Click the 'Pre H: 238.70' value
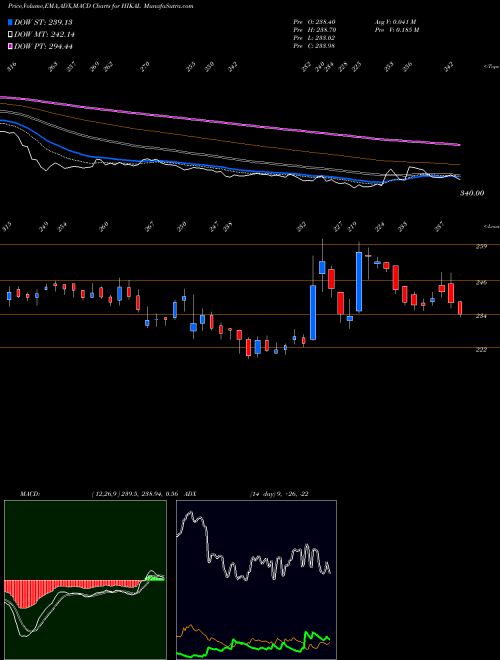This screenshot has height=660, width=500. coord(314,30)
